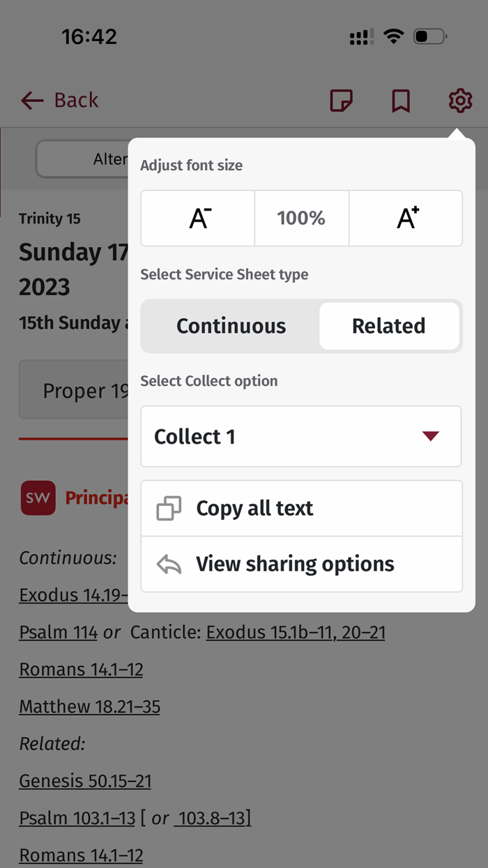The height and width of the screenshot is (868, 488).
Task: Select the bookmark icon at the top
Action: (400, 100)
